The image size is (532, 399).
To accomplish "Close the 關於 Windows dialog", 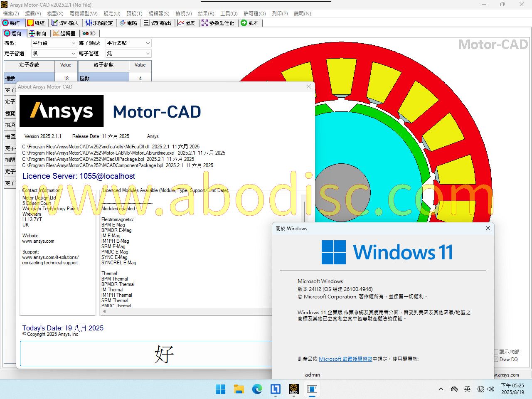I will click(x=488, y=228).
